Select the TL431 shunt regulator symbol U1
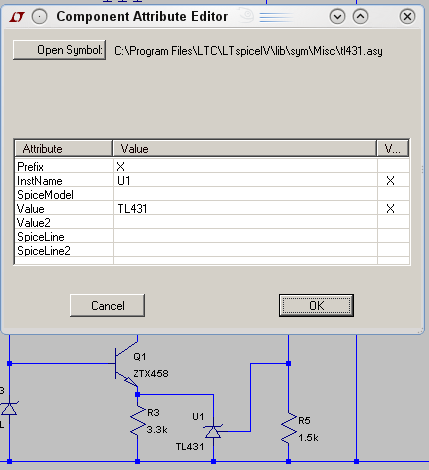This screenshot has height=470, width=429. (213, 431)
